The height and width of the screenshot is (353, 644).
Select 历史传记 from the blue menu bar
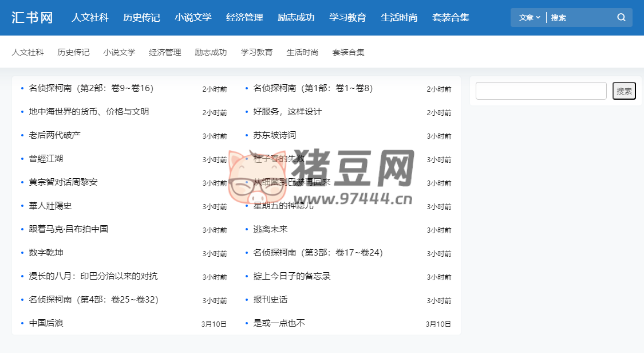coord(141,17)
